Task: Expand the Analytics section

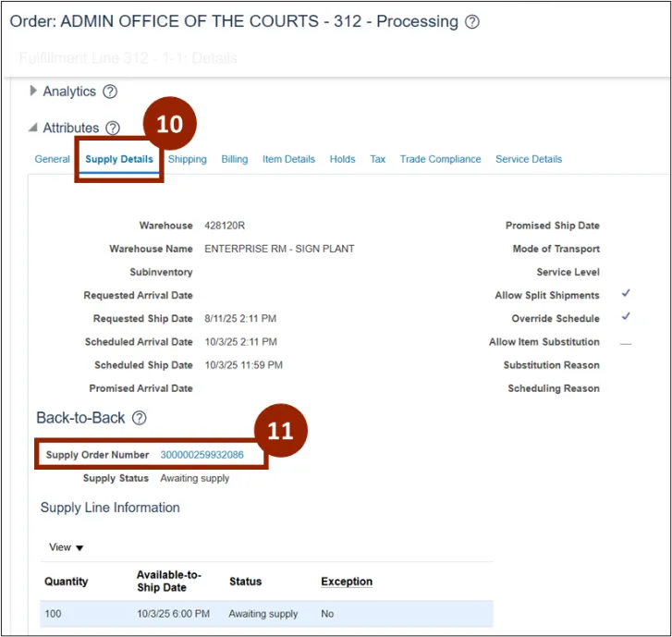Action: pos(34,92)
